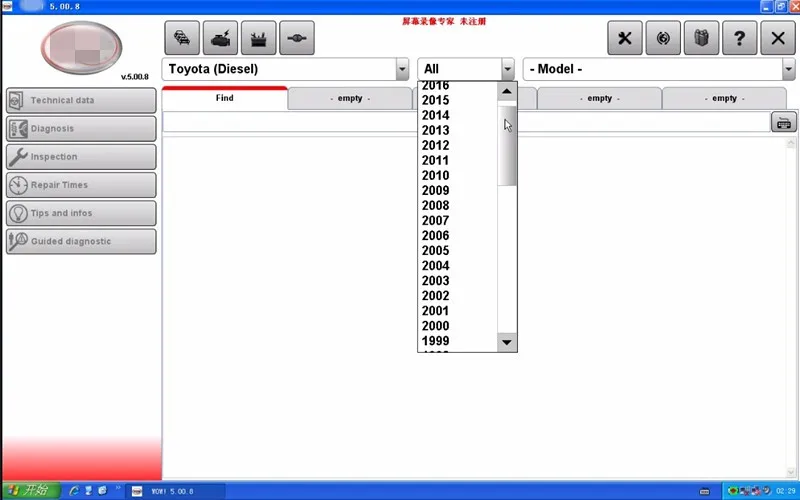Viewport: 800px width, 500px height.
Task: Select the last empty tab on the right
Action: point(724,98)
